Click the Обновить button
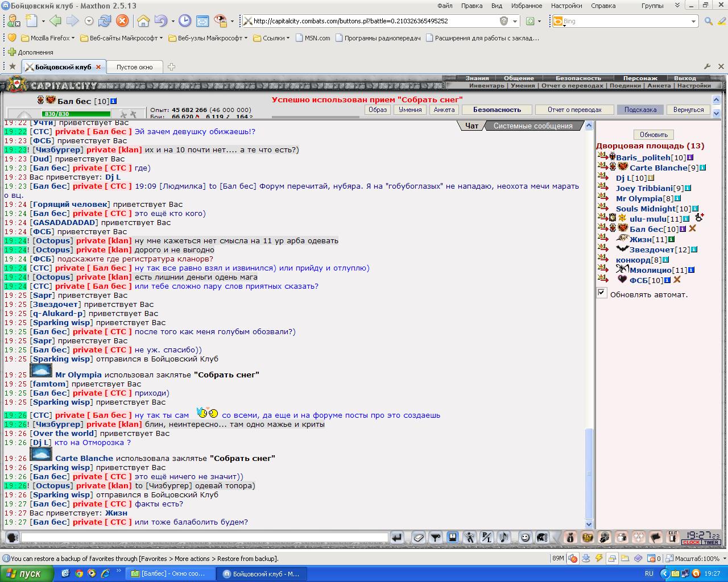The height and width of the screenshot is (582, 728). click(x=653, y=135)
